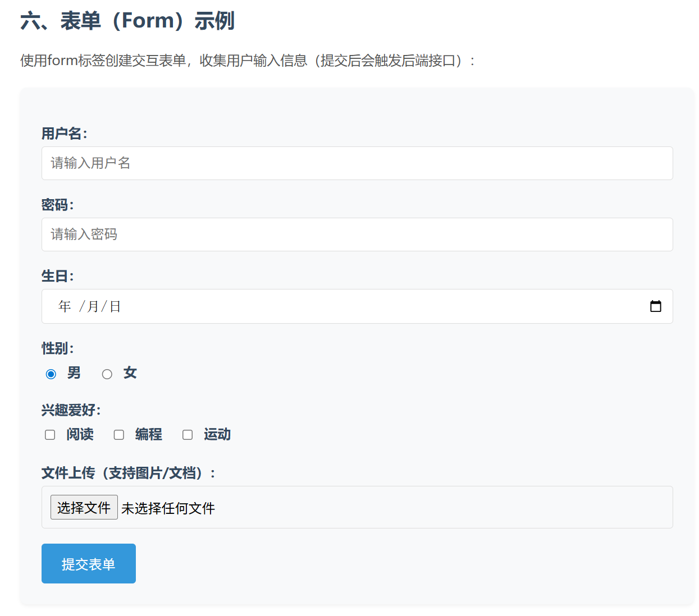Click the 密码 field label
This screenshot has width=699, height=616.
(x=55, y=205)
